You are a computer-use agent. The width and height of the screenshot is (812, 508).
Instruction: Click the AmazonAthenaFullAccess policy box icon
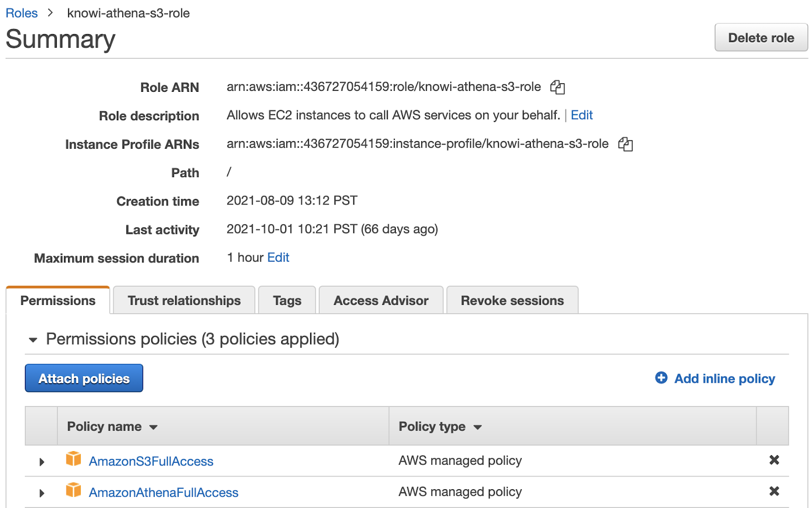(74, 490)
